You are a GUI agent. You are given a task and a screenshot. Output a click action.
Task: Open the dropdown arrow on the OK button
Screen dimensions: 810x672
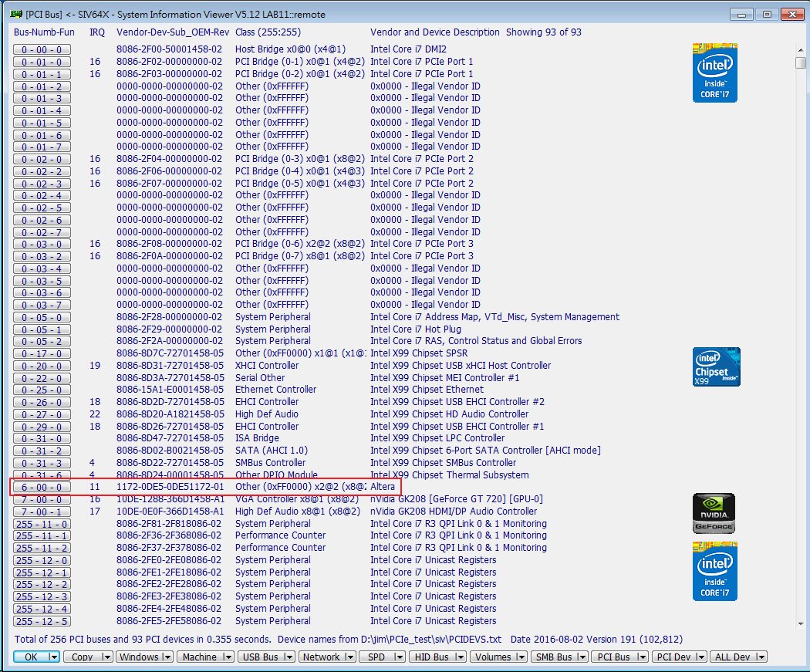pos(53,657)
